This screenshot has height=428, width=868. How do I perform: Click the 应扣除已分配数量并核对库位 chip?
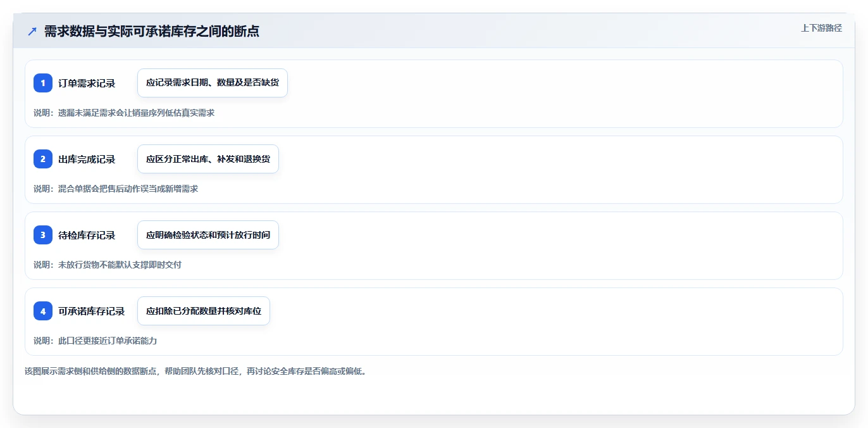pyautogui.click(x=204, y=311)
